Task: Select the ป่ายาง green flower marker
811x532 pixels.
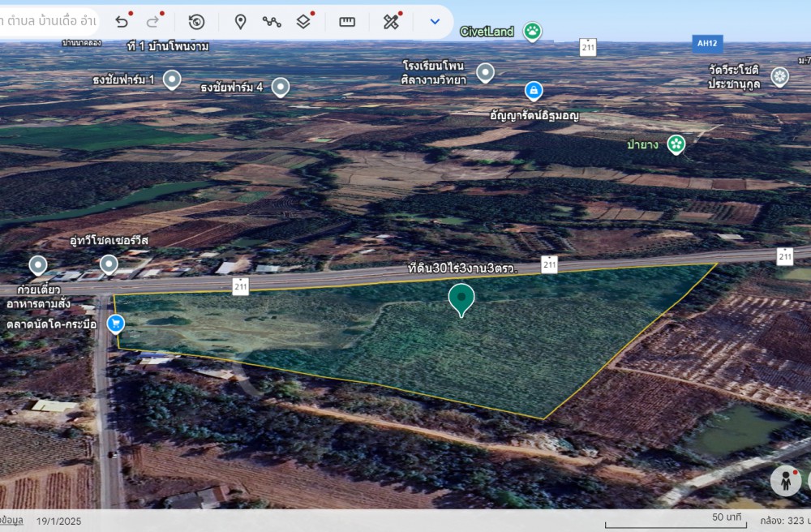Action: [676, 144]
